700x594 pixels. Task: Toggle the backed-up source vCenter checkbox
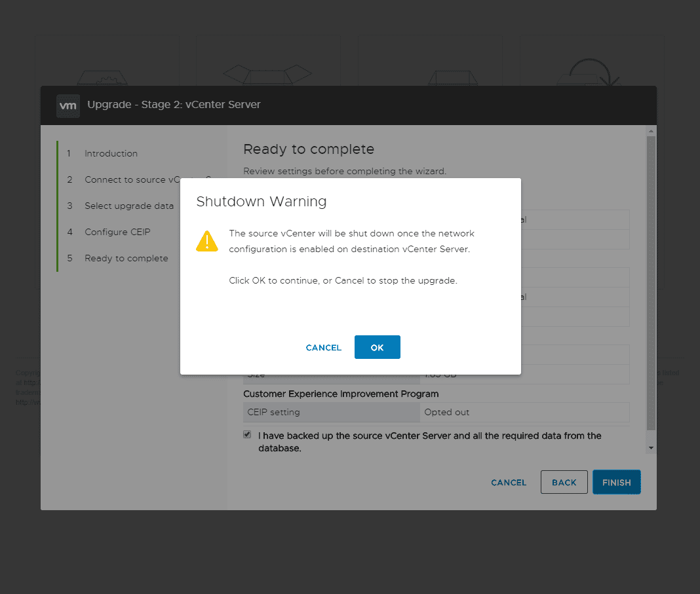(x=247, y=434)
